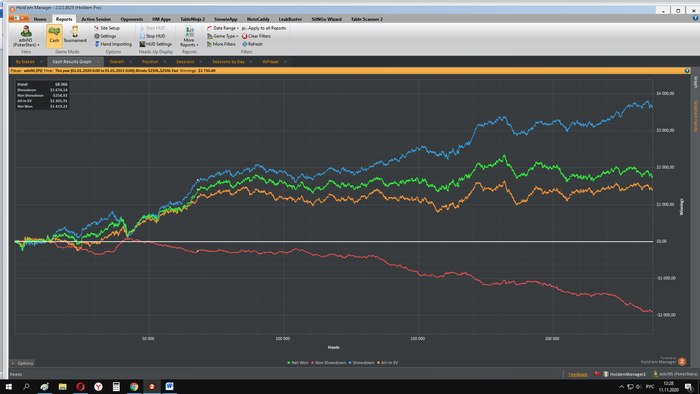Open More Reports dropdown
Screen dimensions: 700x394
pos(189,36)
